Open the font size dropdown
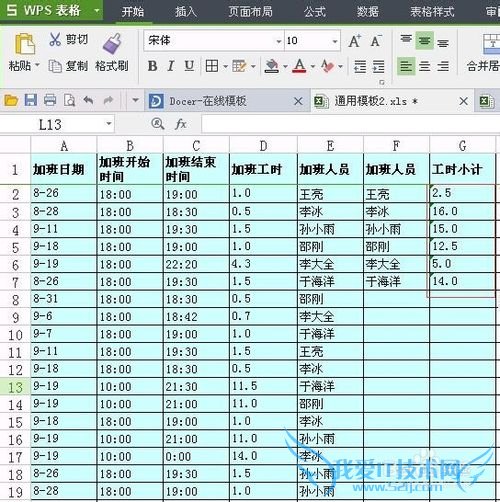The width and height of the screenshot is (500, 502). (x=335, y=41)
